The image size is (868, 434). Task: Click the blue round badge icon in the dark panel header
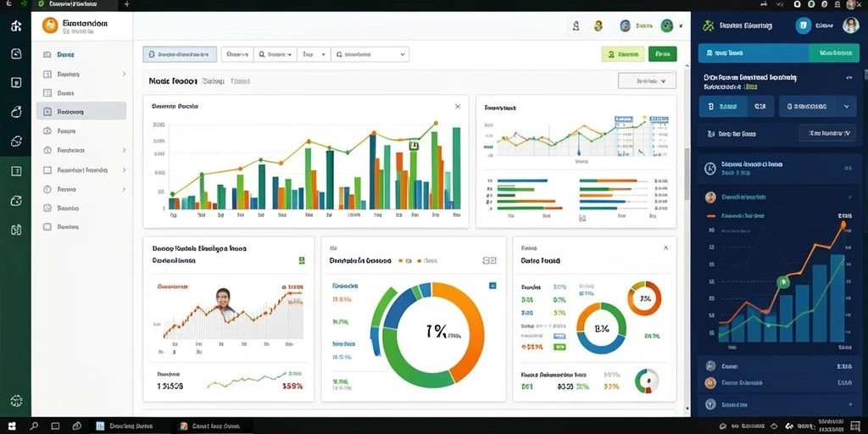[804, 25]
